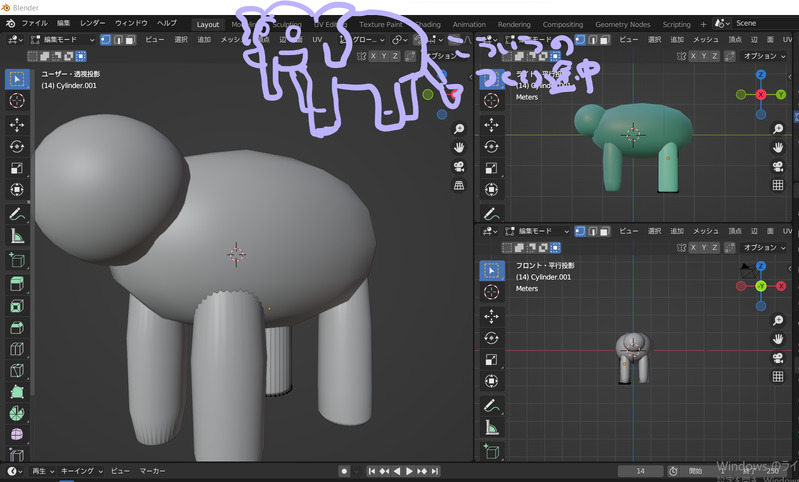The image size is (799, 482).
Task: Click the Loop Cut tool in the main toolbar
Action: (17, 349)
